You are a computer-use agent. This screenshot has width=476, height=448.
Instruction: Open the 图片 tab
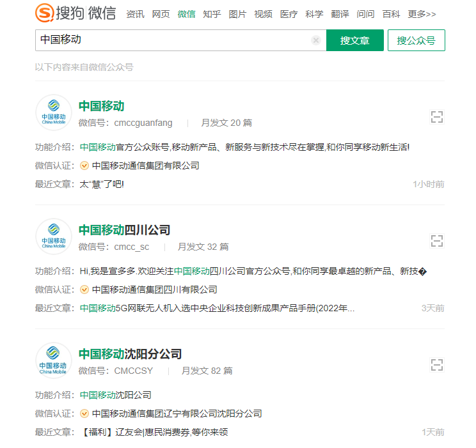point(237,14)
